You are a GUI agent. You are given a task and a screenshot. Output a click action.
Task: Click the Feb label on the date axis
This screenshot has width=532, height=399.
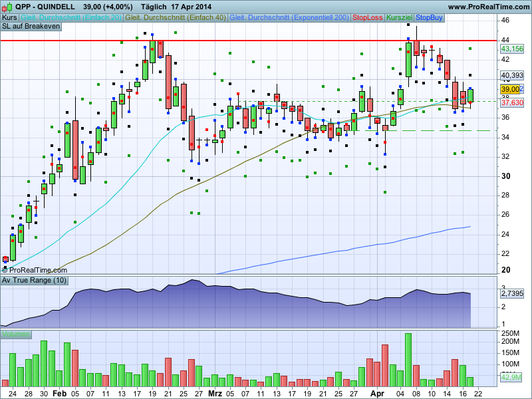click(x=60, y=394)
